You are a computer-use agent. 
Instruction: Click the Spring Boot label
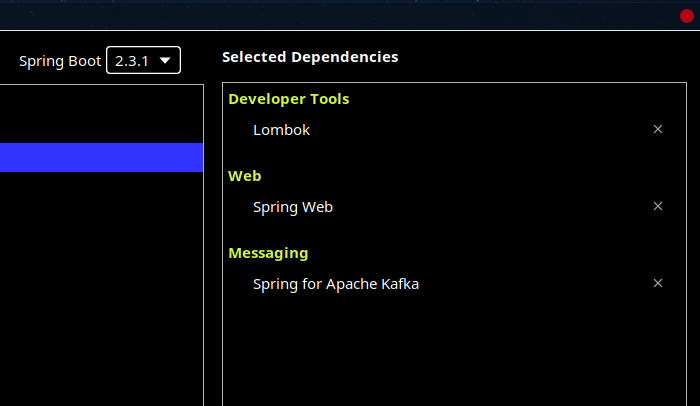pos(60,61)
